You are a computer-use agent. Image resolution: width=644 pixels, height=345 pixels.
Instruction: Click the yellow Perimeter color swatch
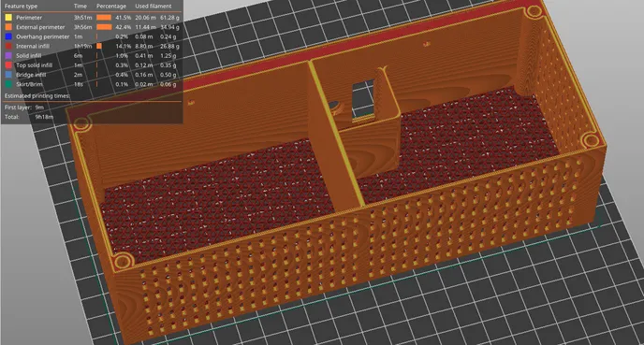pos(8,18)
